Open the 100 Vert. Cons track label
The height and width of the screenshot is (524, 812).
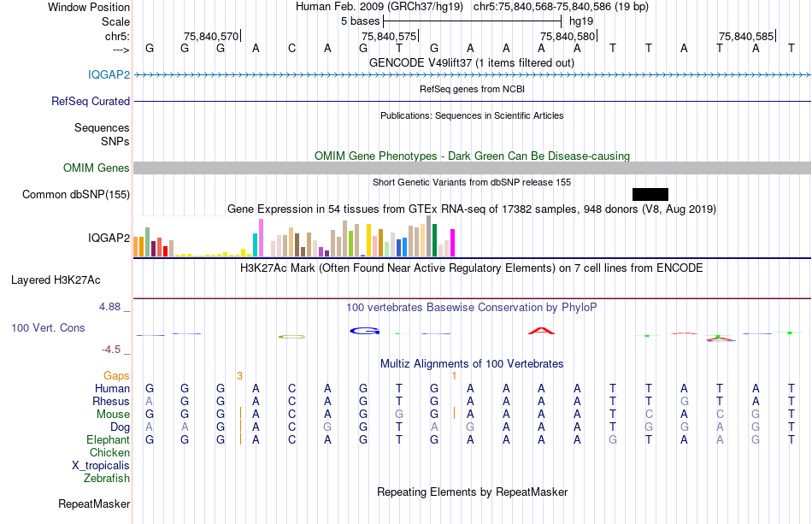[x=48, y=327]
